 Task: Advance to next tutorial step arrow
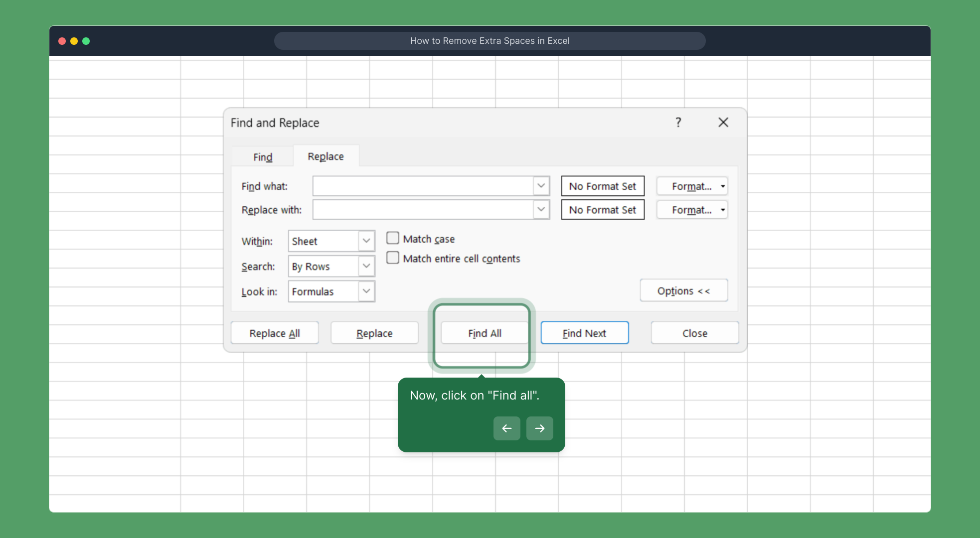point(539,428)
